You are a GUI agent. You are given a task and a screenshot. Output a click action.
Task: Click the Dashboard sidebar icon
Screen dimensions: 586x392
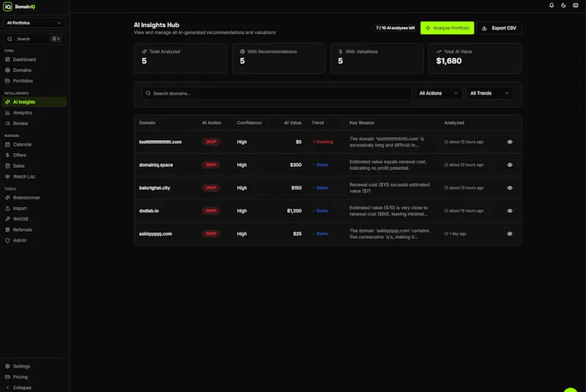[x=7, y=59]
